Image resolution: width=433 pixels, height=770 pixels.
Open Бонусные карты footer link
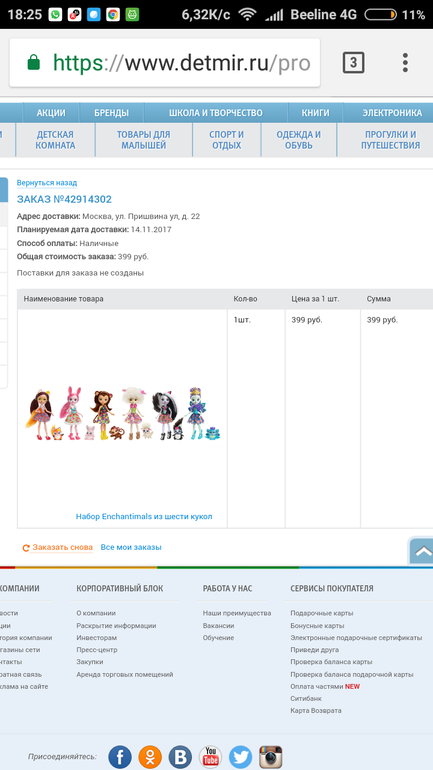pyautogui.click(x=317, y=626)
